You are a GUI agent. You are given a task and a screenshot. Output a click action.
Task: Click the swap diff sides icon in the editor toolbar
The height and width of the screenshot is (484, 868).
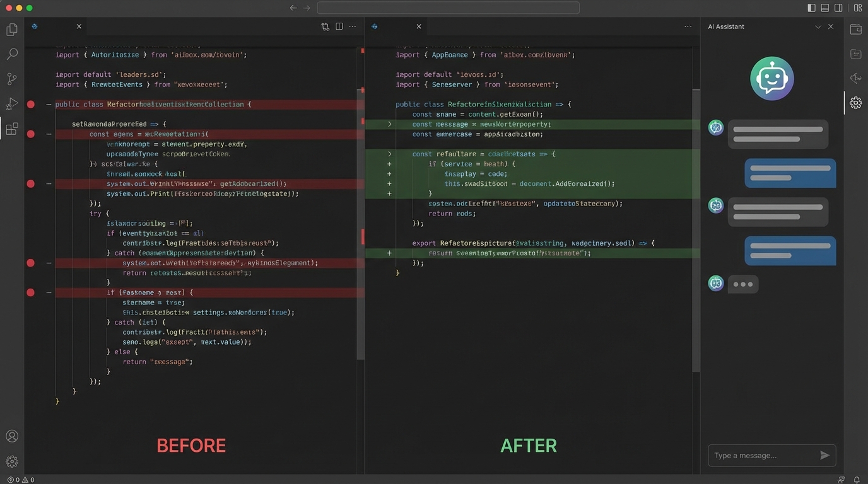coord(325,26)
